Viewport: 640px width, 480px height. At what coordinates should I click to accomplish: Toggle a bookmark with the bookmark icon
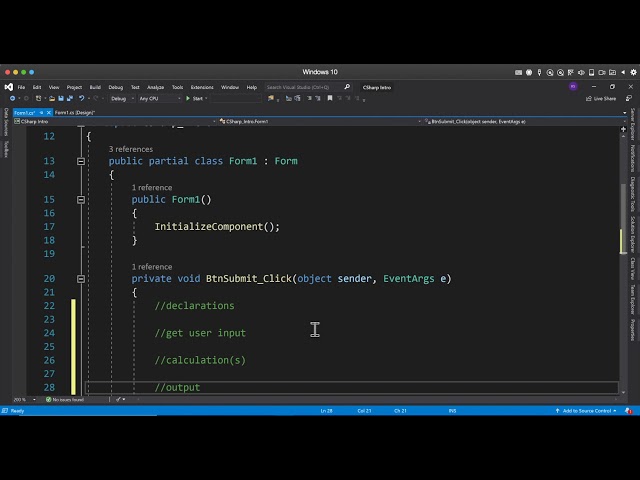point(330,98)
